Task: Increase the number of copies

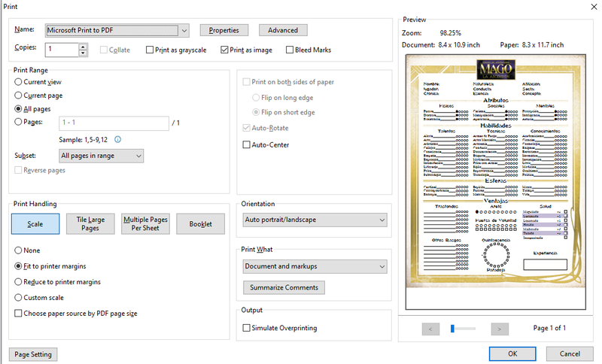Action: tap(83, 46)
